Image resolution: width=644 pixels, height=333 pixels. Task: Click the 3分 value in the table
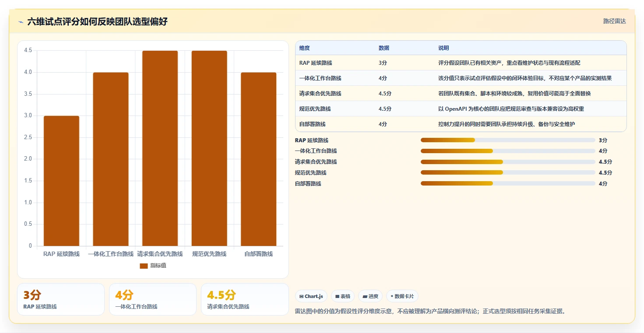383,63
